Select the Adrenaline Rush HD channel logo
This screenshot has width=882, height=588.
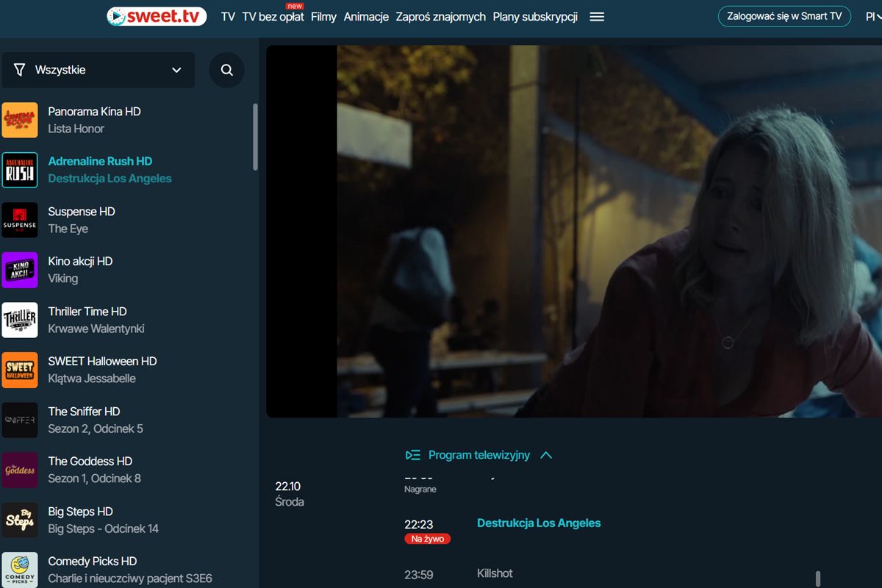pyautogui.click(x=20, y=170)
